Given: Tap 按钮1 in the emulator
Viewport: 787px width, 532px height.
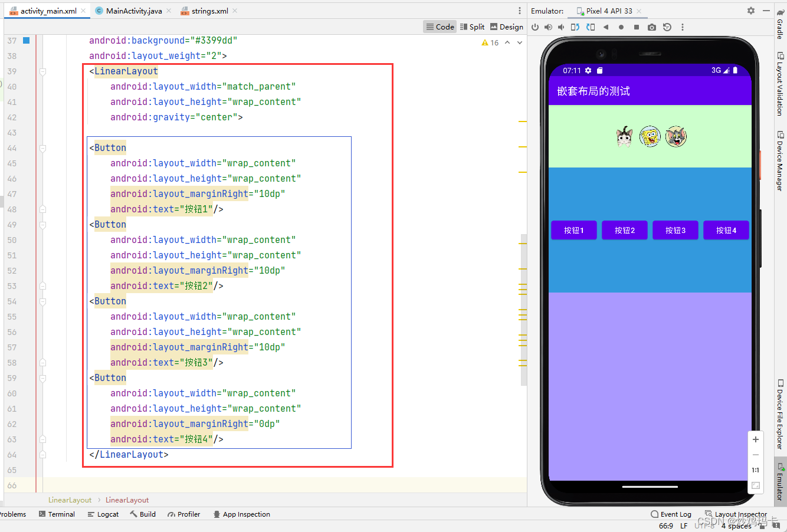Looking at the screenshot, I should tap(574, 230).
